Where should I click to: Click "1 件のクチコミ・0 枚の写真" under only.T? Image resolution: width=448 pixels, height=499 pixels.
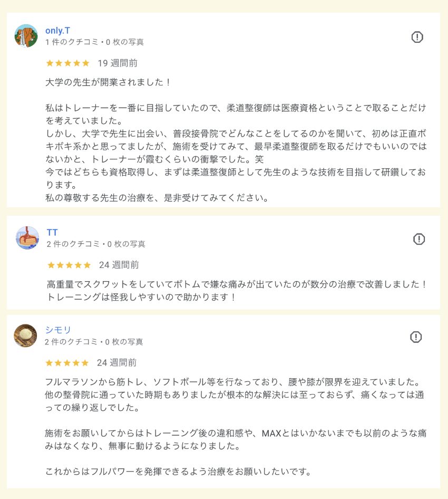[x=94, y=42]
